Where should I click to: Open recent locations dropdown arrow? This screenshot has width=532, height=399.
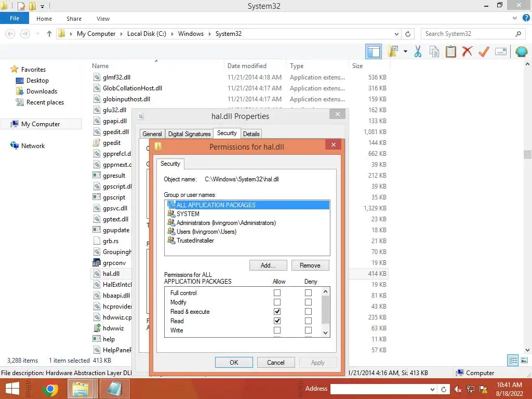click(x=37, y=34)
